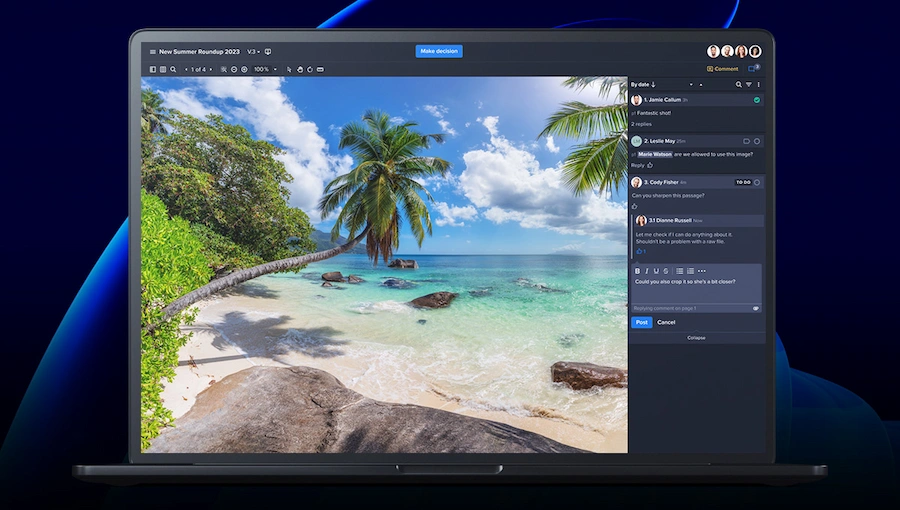The width and height of the screenshot is (900, 510).
Task: Post the reply comment
Action: pos(641,322)
